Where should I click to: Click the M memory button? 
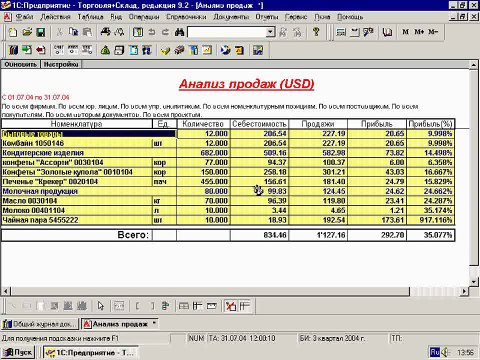coord(405,32)
